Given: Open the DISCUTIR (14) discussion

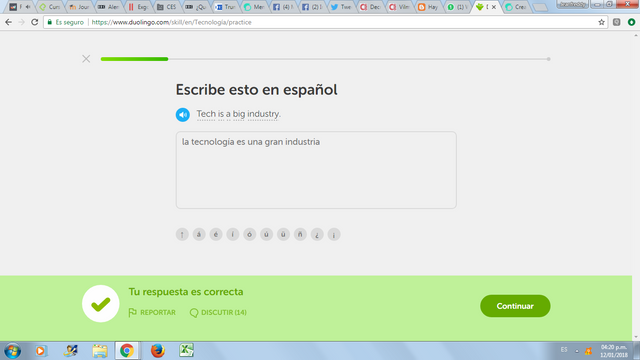Looking at the screenshot, I should [218, 312].
